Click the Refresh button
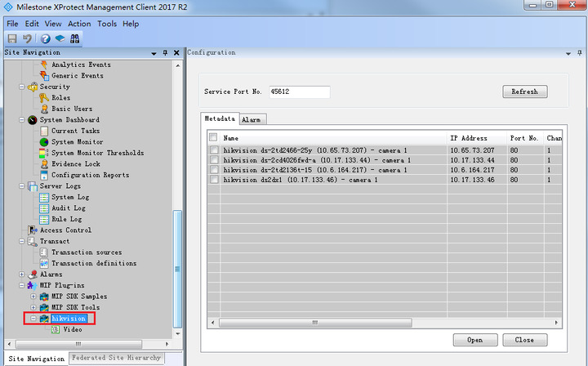The height and width of the screenshot is (366, 588). tap(524, 91)
